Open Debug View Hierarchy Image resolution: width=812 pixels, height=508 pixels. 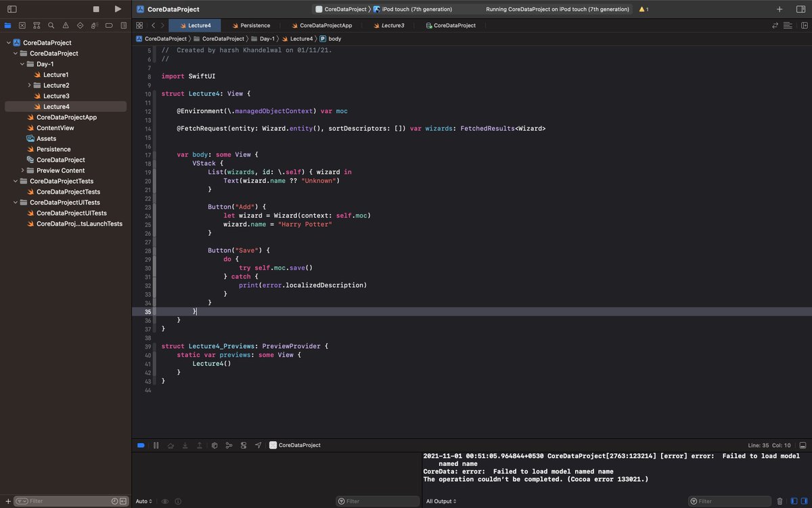[215, 445]
